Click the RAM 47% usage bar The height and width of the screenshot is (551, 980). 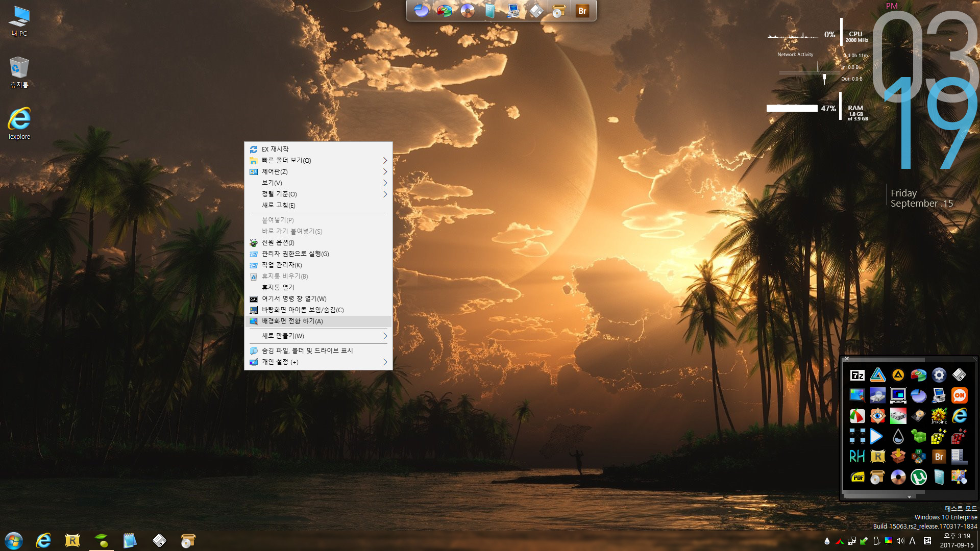tap(792, 108)
